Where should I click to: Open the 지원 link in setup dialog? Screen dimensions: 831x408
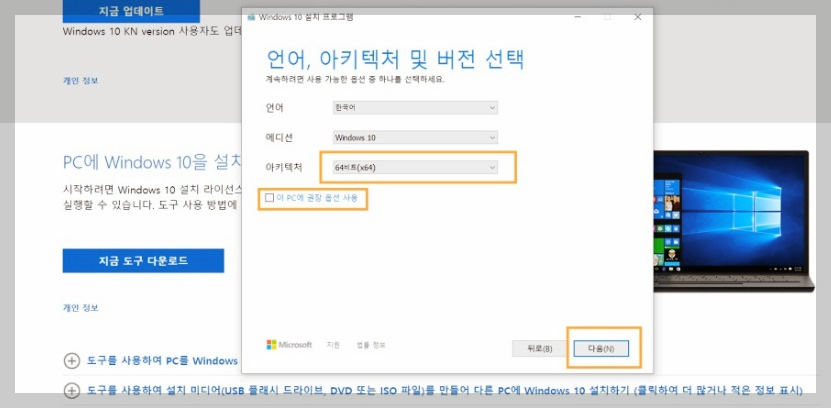click(x=333, y=345)
